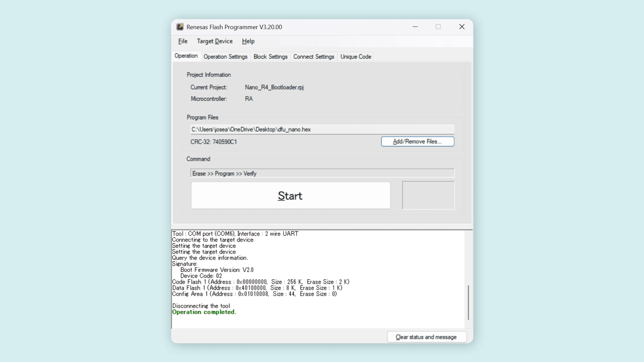Select the CRC-32 checksum text
The image size is (644, 362).
tap(213, 142)
